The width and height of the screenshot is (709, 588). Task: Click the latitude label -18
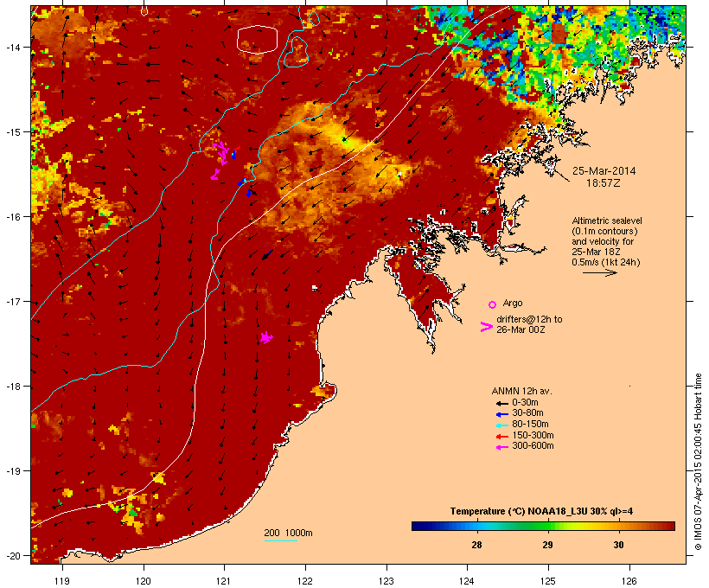(x=12, y=387)
